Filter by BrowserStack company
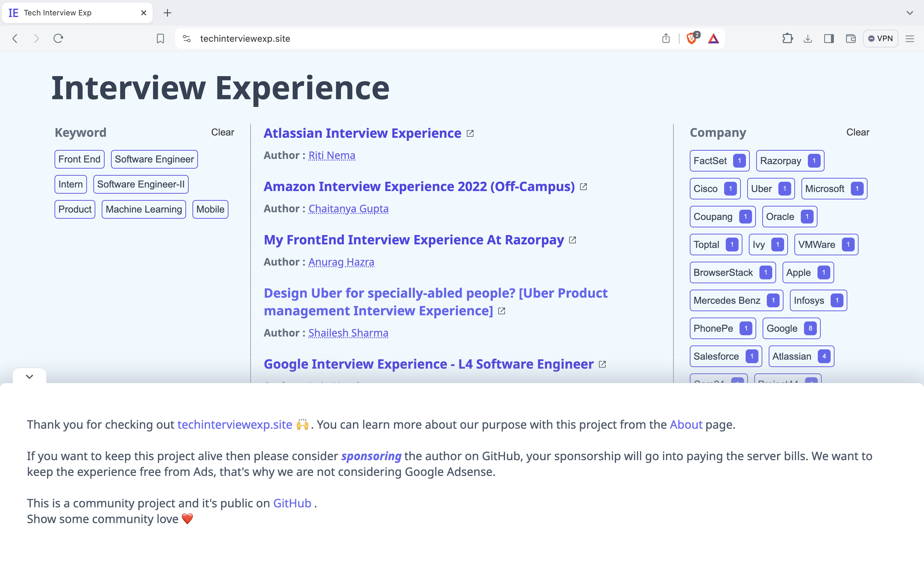924x578 pixels. coord(733,273)
